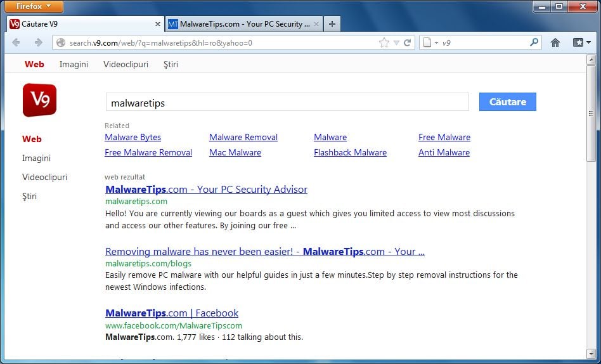Screen dimensions: 601x364
Task: Click the vertical scrollbar thumb
Action: [x=591, y=113]
